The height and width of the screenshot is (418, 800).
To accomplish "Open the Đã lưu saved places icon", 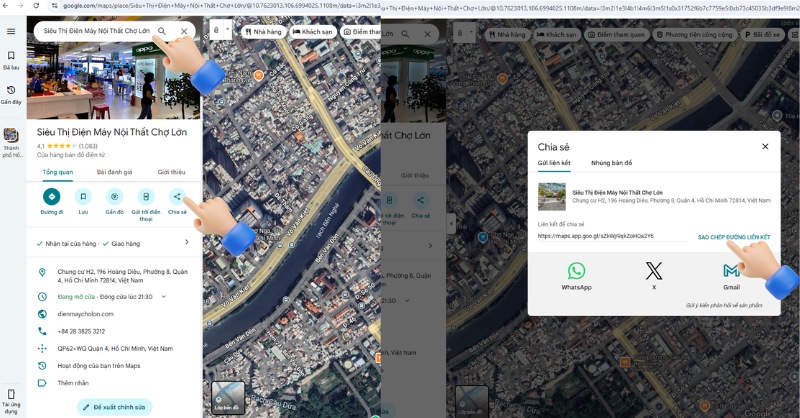I will (11, 55).
